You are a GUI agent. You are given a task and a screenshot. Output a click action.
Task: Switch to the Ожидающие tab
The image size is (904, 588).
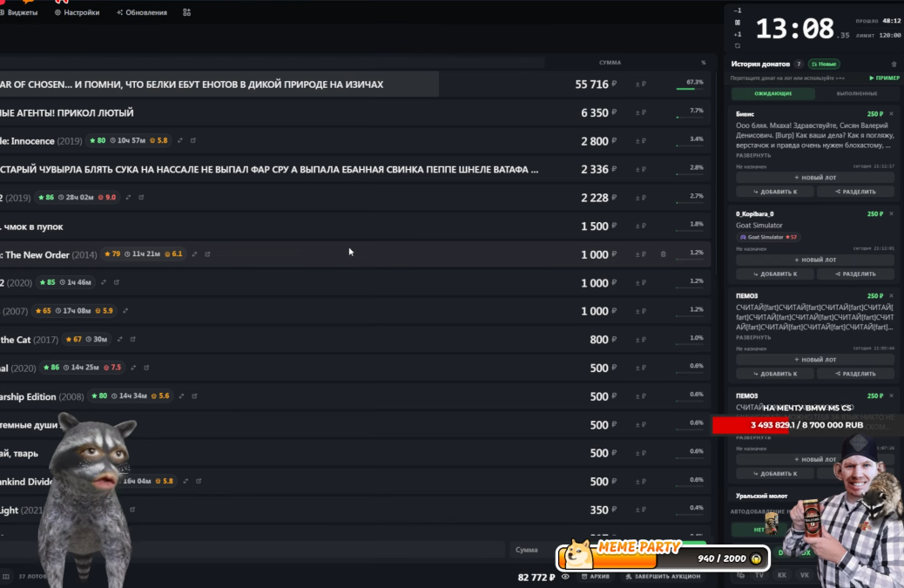click(x=773, y=93)
